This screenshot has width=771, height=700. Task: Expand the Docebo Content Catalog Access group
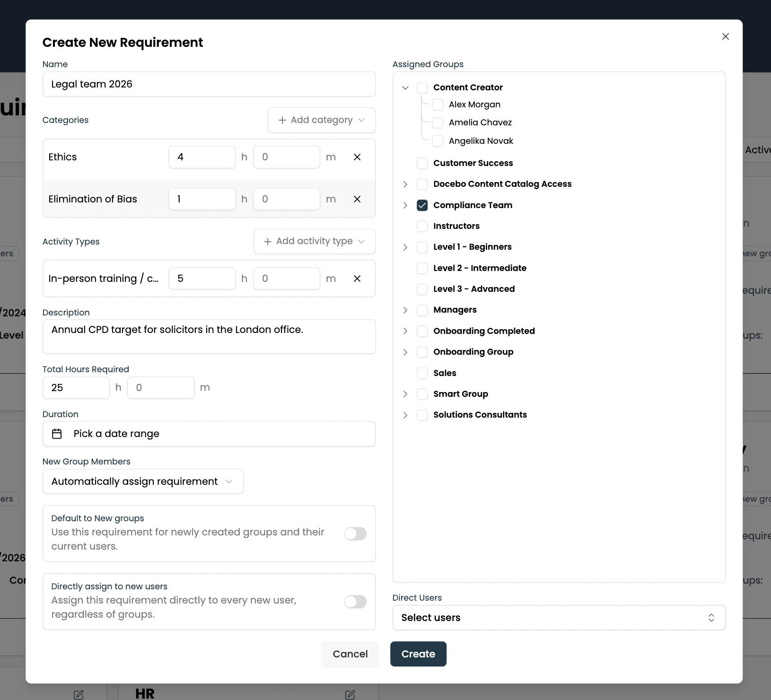(405, 184)
